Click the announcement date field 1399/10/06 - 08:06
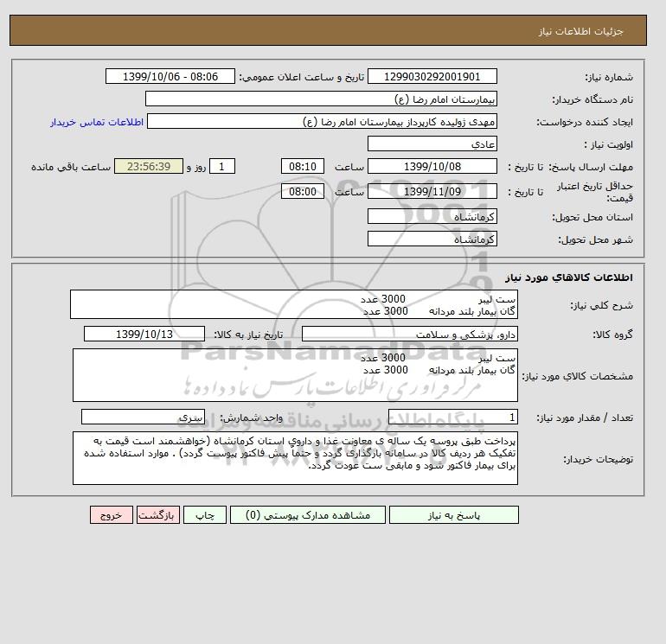The image size is (666, 644). [170, 76]
